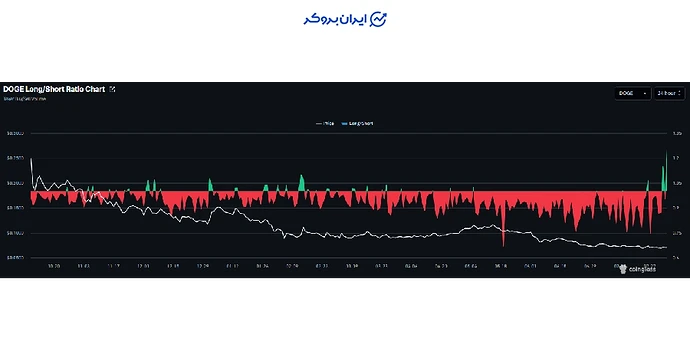The image size is (690, 361).
Task: Click the 1.25 label on the right axis
Action: point(677,133)
